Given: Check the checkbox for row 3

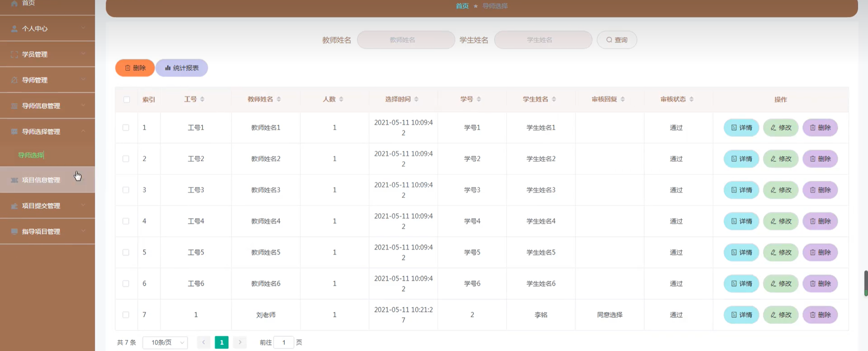Looking at the screenshot, I should (126, 190).
